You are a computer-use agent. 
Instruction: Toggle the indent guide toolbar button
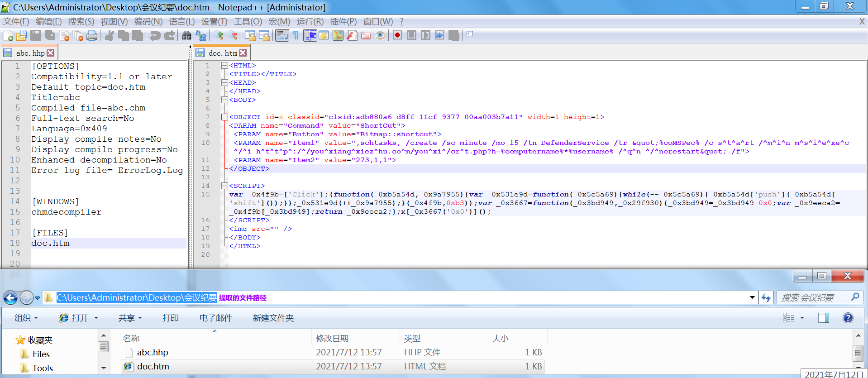coord(310,35)
